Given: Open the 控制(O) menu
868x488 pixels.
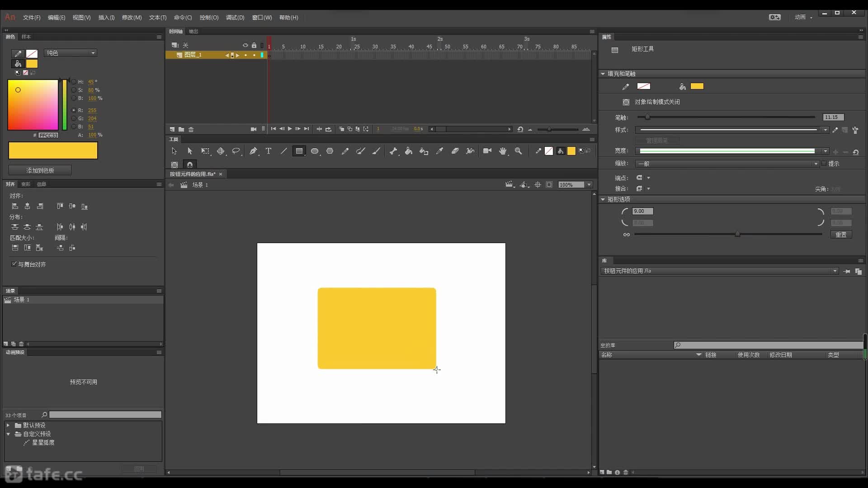Looking at the screenshot, I should (209, 18).
